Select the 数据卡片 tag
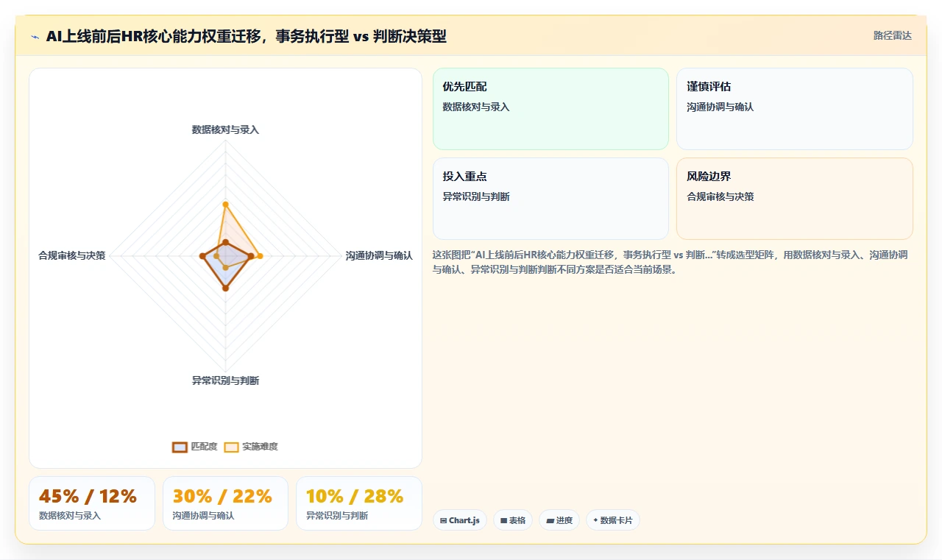 click(613, 520)
